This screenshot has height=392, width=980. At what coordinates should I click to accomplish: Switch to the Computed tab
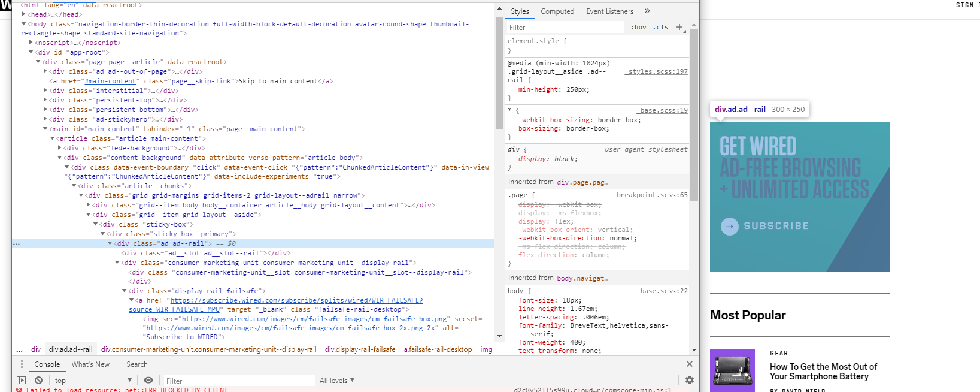point(557,11)
